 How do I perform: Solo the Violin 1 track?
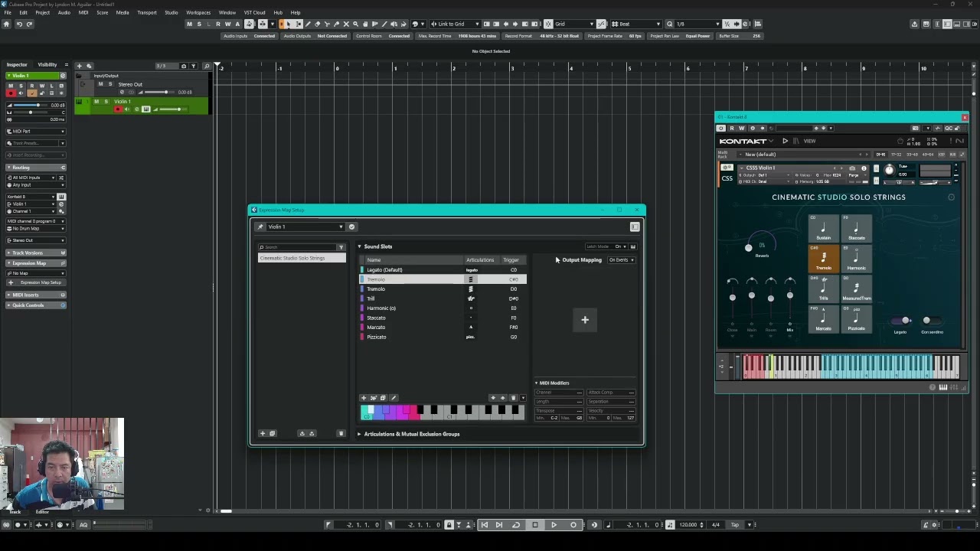[x=106, y=102]
